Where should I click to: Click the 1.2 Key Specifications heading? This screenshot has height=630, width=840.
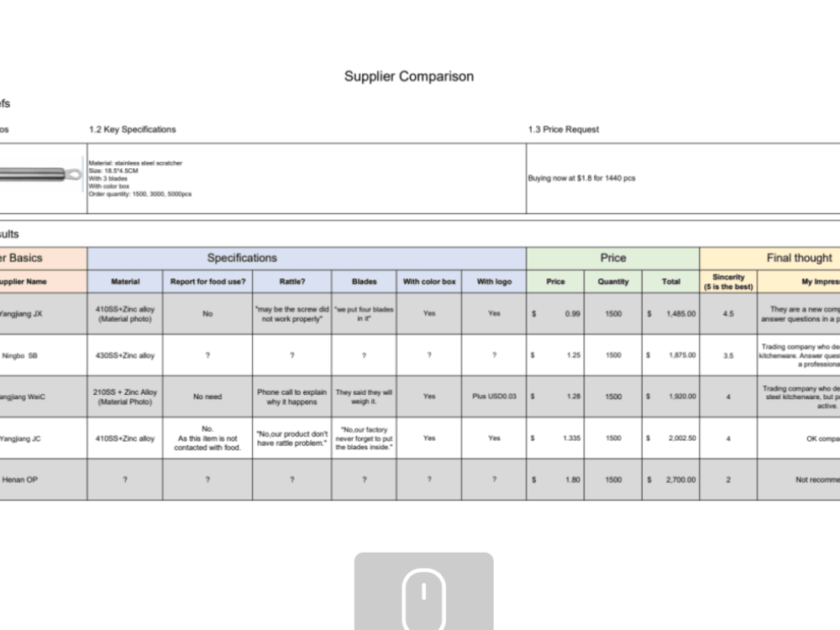click(133, 129)
